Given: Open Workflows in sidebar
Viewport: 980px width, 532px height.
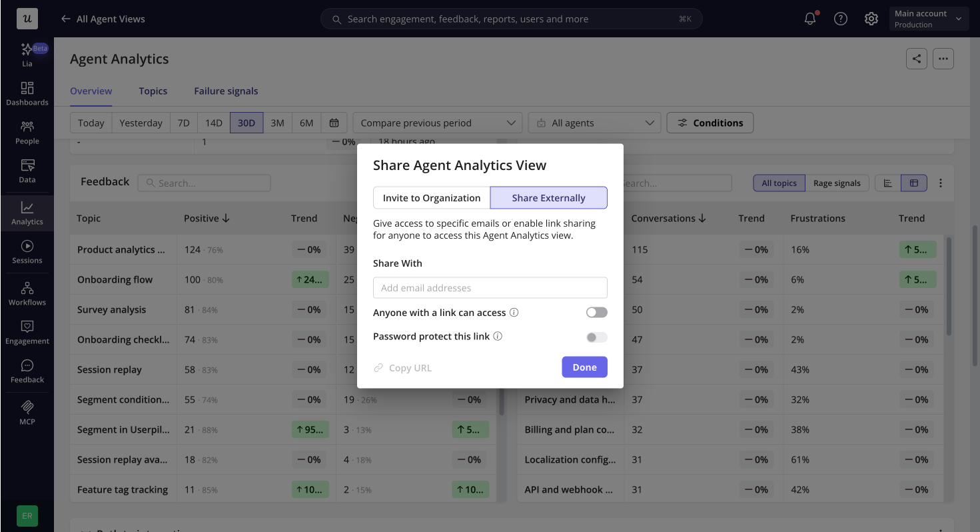Looking at the screenshot, I should click(x=27, y=294).
